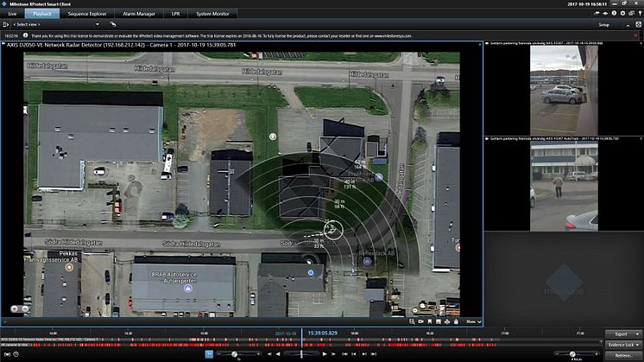Viewport: 644px width, 362px height.
Task: Open the window layout icon next to gear
Action: pyautogui.click(x=631, y=13)
